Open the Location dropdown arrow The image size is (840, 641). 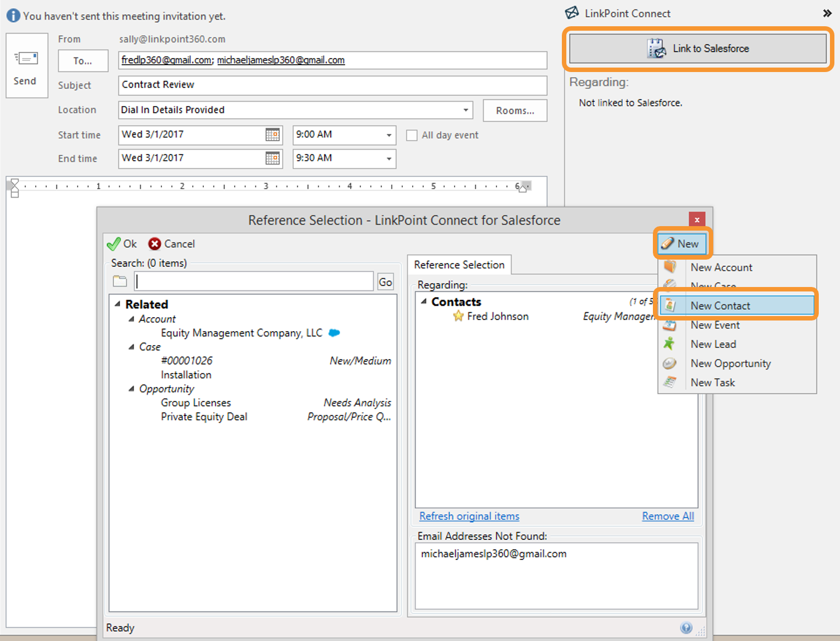tap(465, 110)
